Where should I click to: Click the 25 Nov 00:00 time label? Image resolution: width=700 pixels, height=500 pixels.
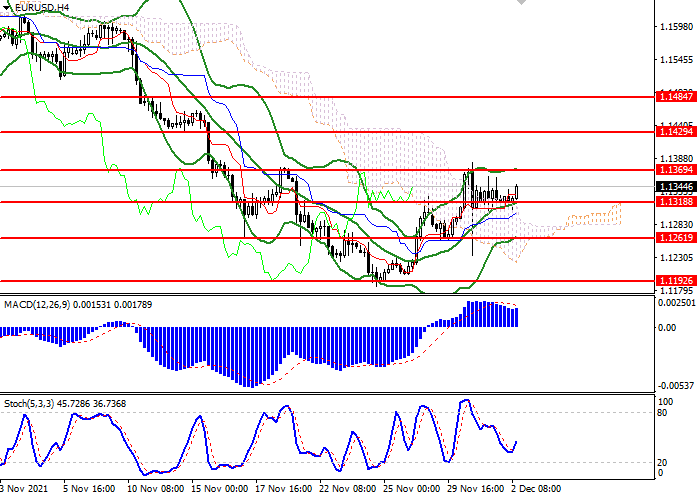pos(411,489)
